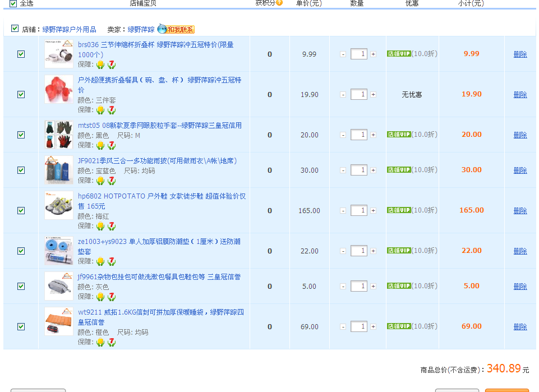Uncheck the hp6802 hiking shoes item
Image resolution: width=539 pixels, height=392 pixels.
(x=21, y=211)
